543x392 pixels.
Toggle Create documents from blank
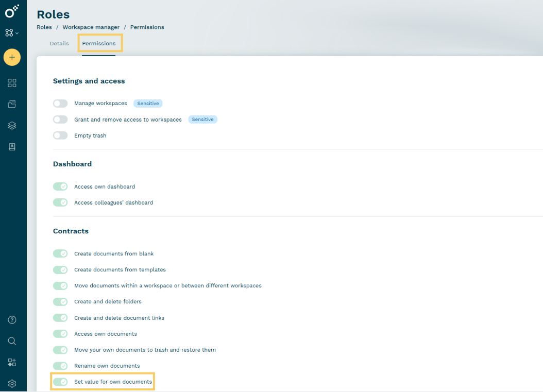60,253
